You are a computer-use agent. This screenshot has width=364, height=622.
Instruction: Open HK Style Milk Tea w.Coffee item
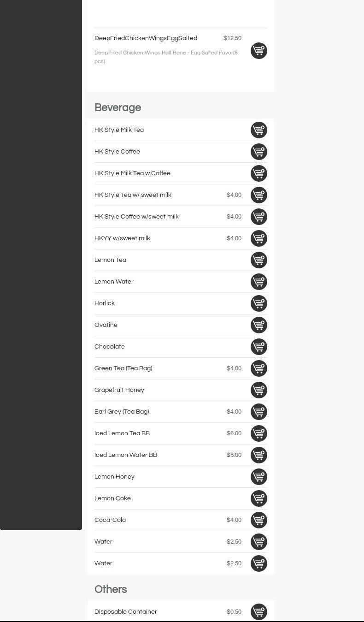132,173
